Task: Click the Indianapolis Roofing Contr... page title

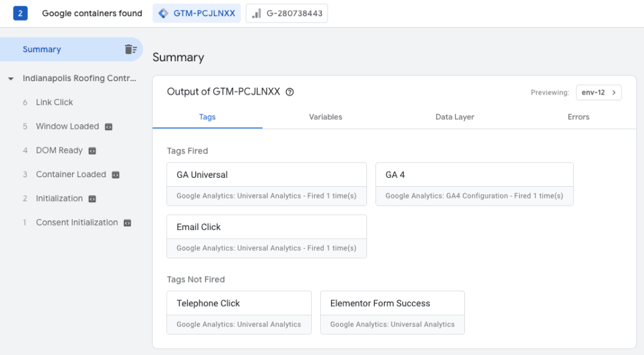Action: coord(79,78)
